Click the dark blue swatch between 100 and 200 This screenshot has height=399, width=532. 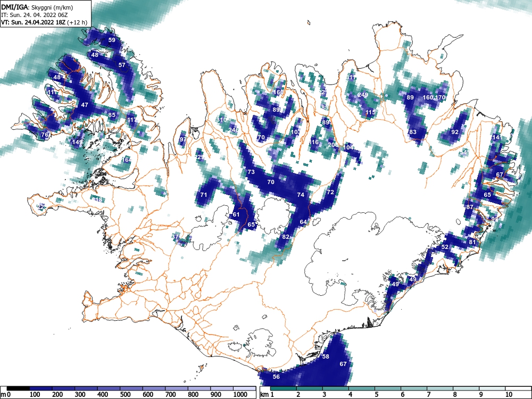41,388
